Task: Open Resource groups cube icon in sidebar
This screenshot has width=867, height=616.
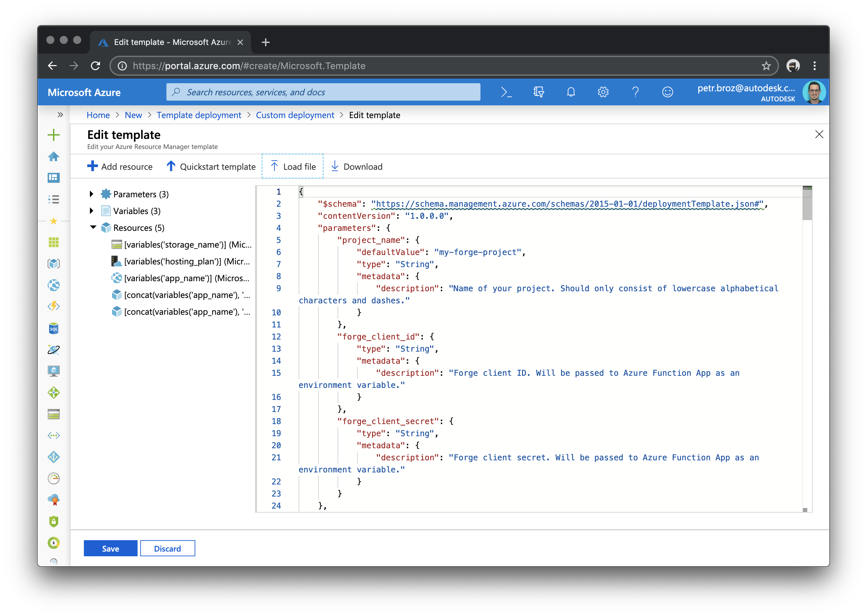Action: point(54,264)
